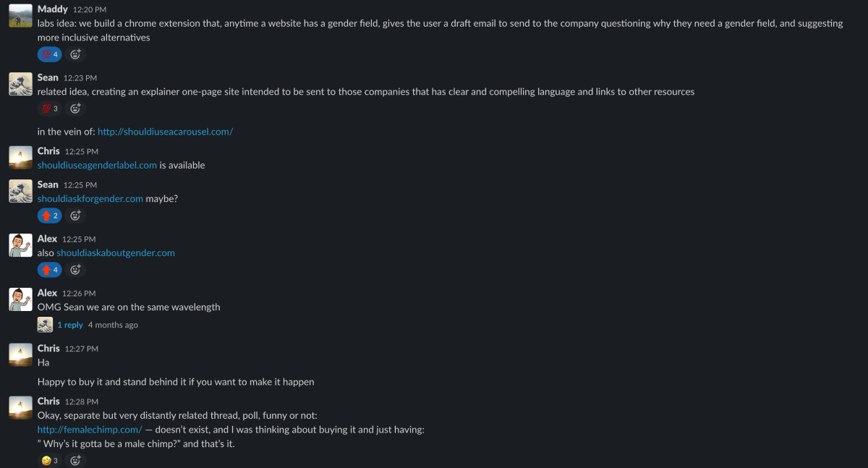Follow the shouldiaskaboutgender.com link
The height and width of the screenshot is (468, 868).
pos(116,252)
